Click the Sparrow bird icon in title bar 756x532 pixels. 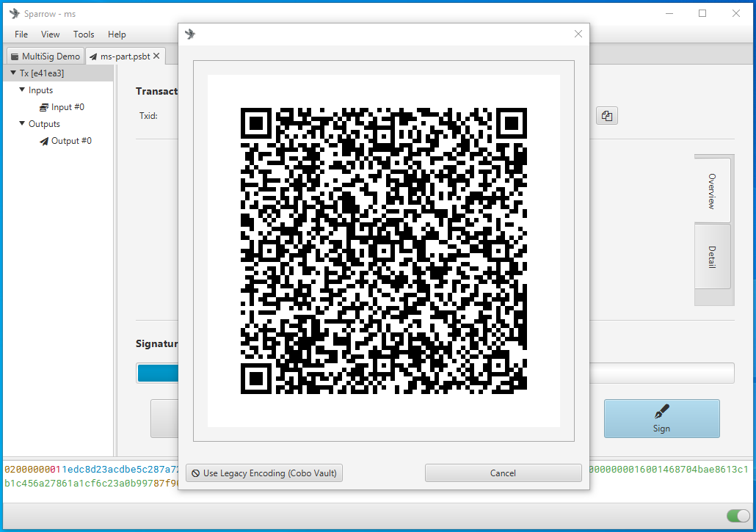pyautogui.click(x=15, y=13)
